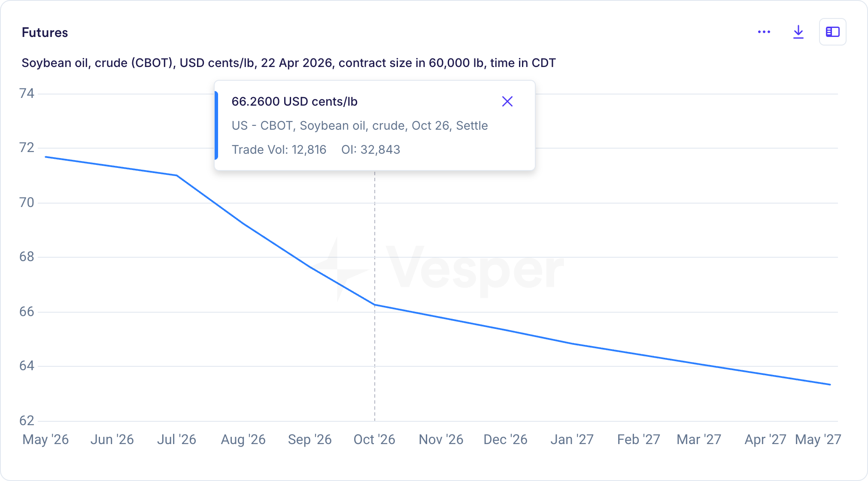The height and width of the screenshot is (481, 868).
Task: Open the three-dot more options menu
Action: [764, 32]
